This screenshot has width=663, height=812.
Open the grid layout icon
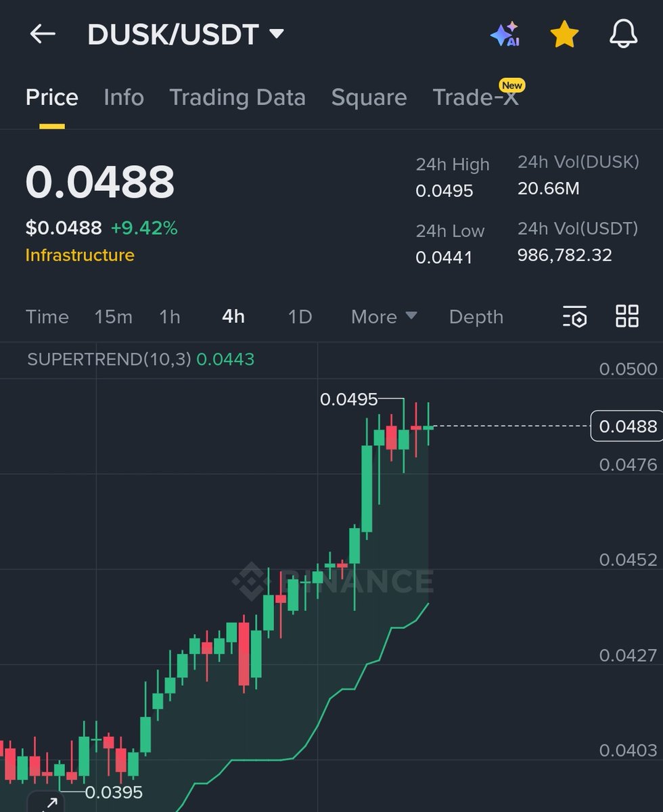(626, 316)
